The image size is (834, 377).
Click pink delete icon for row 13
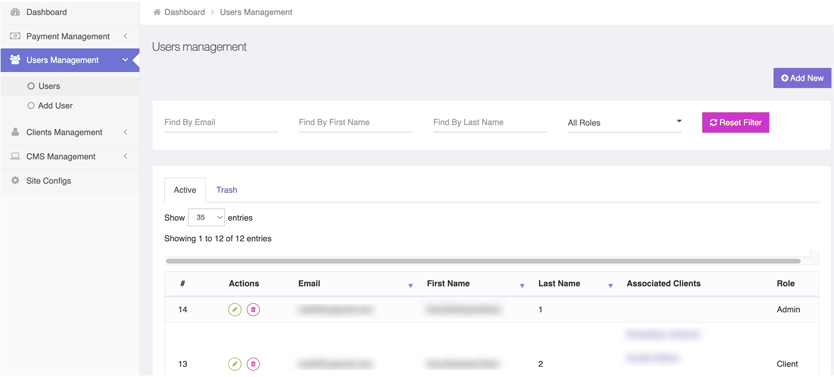point(253,364)
